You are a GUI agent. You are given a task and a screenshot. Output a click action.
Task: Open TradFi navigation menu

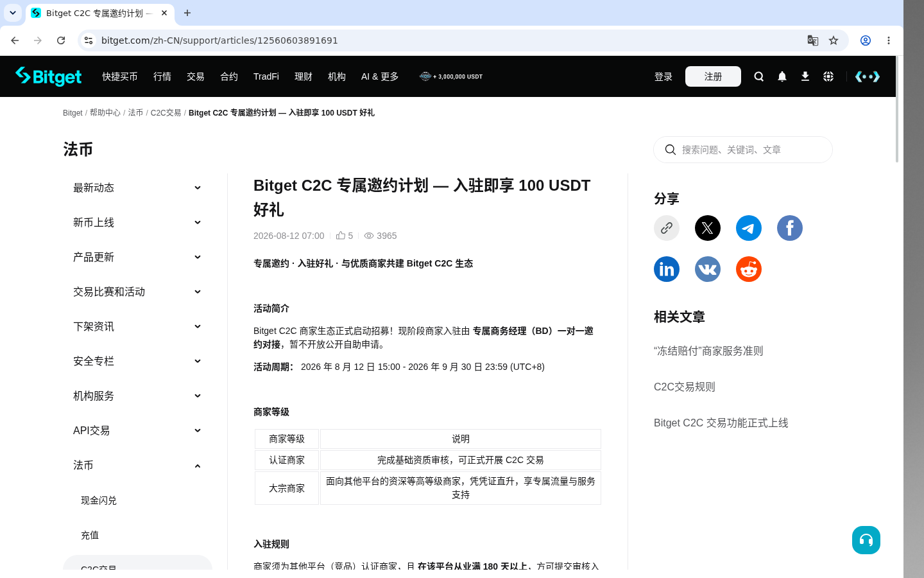click(x=266, y=76)
